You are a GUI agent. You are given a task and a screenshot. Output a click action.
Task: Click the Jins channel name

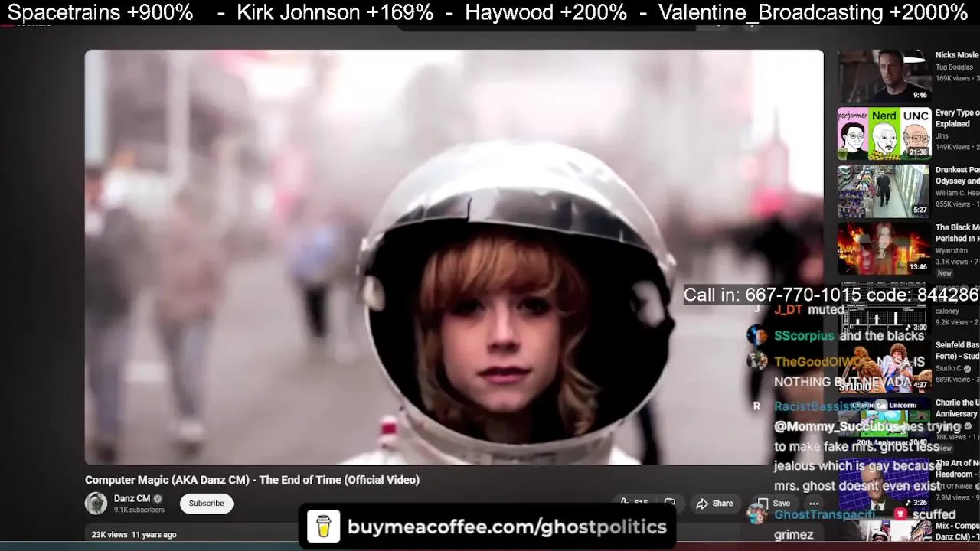[942, 135]
